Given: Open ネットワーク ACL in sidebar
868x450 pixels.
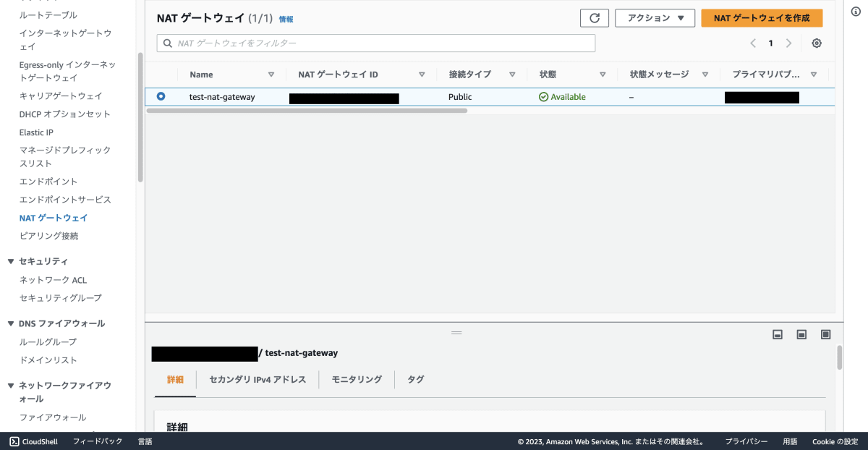Looking at the screenshot, I should coord(53,280).
